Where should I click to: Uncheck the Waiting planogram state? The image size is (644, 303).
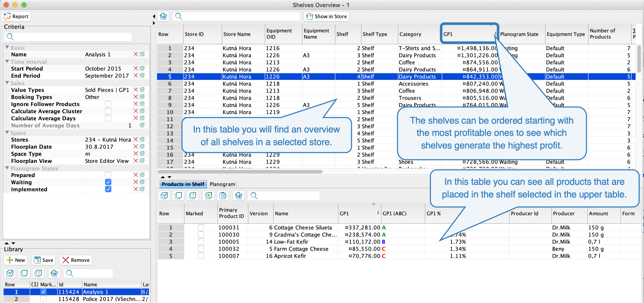click(x=108, y=182)
